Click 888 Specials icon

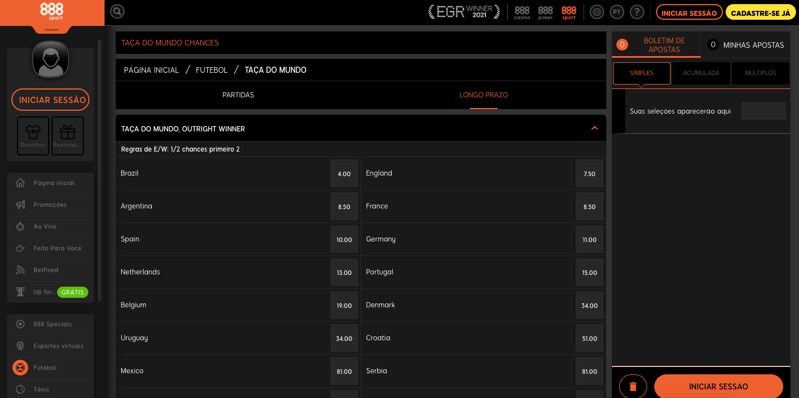click(x=20, y=324)
